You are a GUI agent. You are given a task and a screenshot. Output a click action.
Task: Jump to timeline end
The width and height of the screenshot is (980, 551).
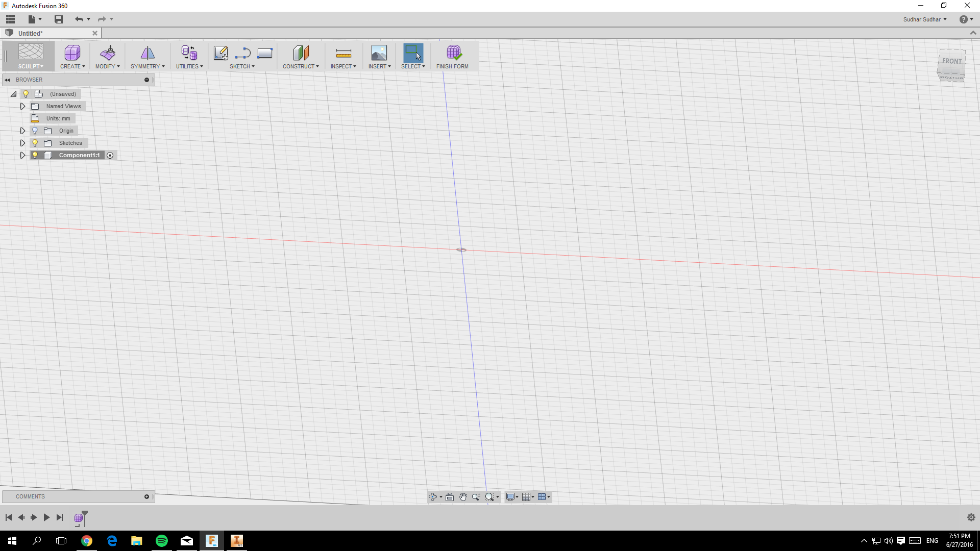coord(60,517)
